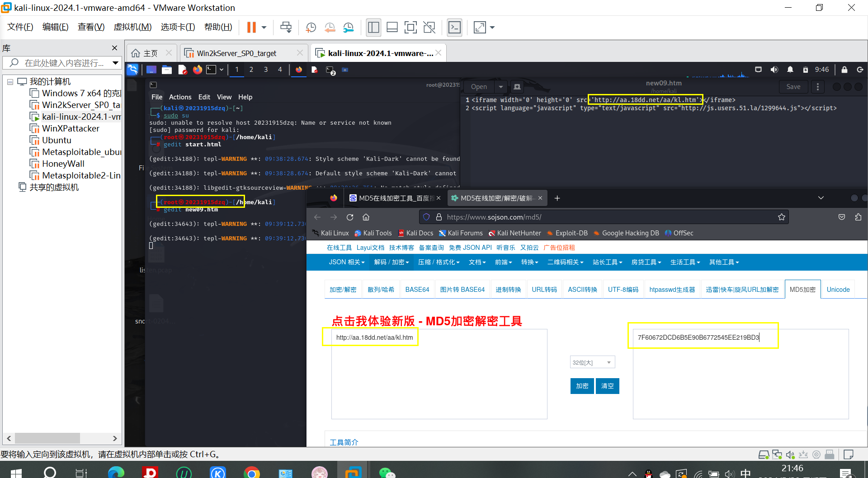Viewport: 868px width, 478px height.
Task: Send Ctrl+Alt+Del to the virtual machine
Action: [286, 28]
